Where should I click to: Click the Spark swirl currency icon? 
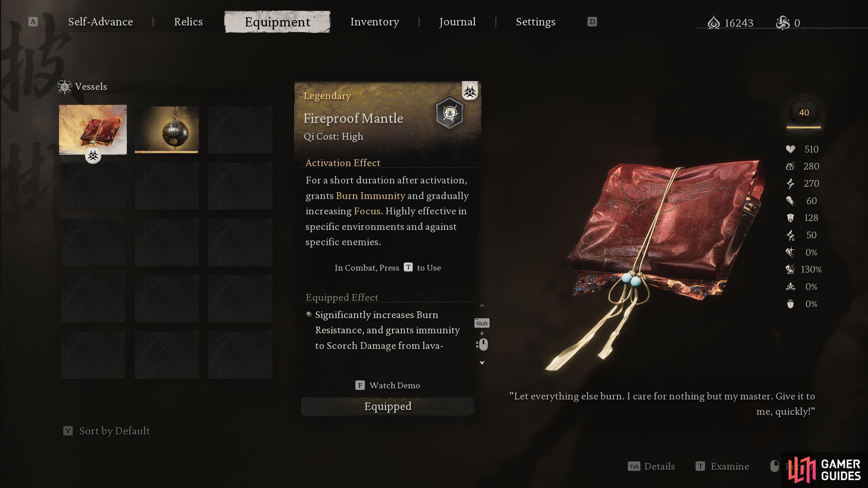click(783, 23)
